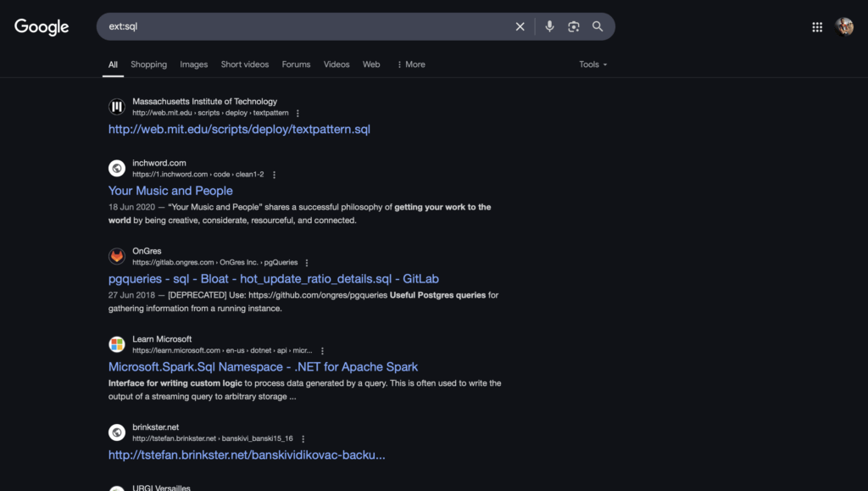Click the Google logo
Viewport: 868px width, 491px height.
tap(42, 26)
